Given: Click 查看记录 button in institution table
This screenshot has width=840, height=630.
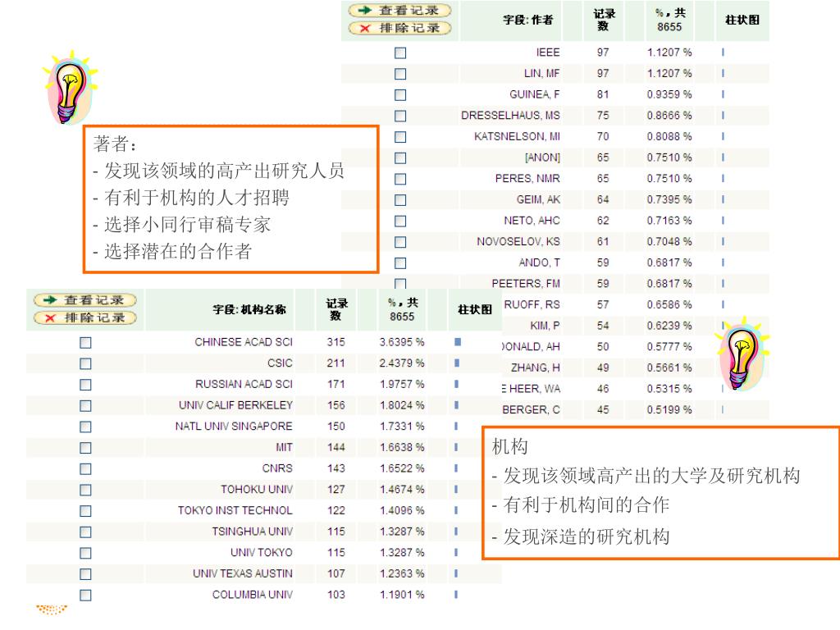Looking at the screenshot, I should point(85,300).
